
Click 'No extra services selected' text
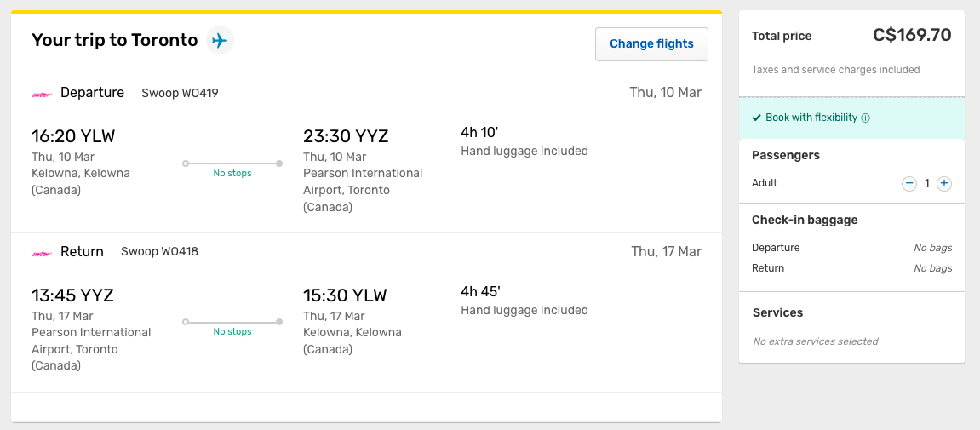point(815,341)
